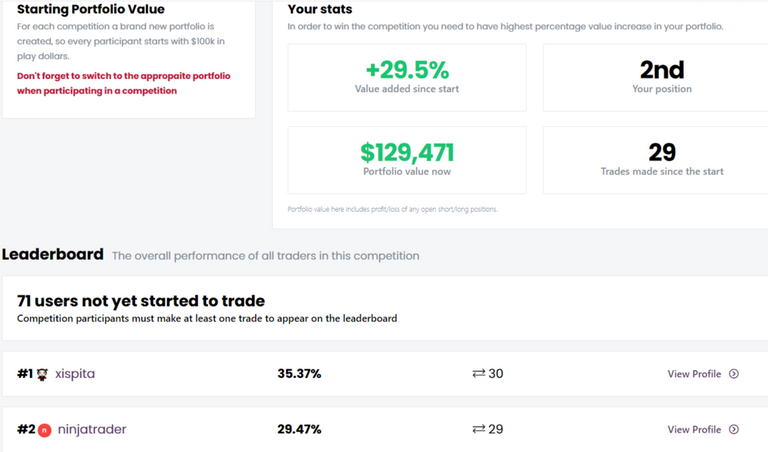Click xispita's ninja avatar icon
This screenshot has height=452, width=768.
pyautogui.click(x=43, y=374)
